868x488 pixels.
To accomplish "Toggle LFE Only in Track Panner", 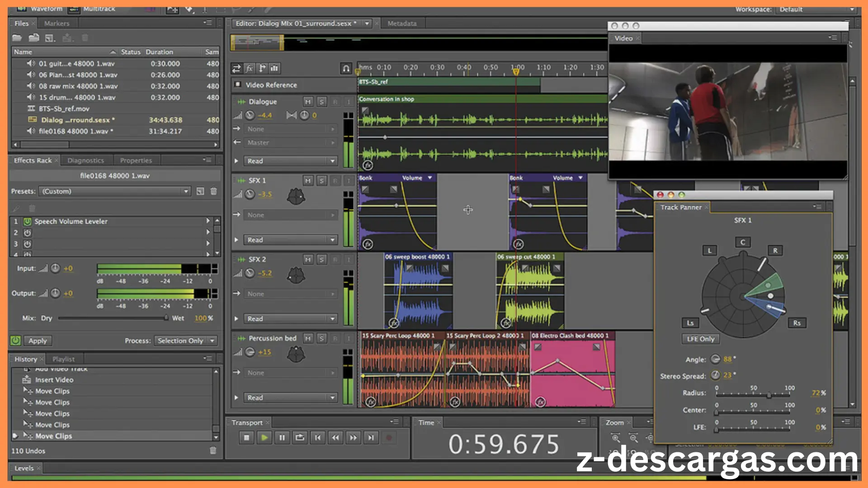I will (x=701, y=339).
